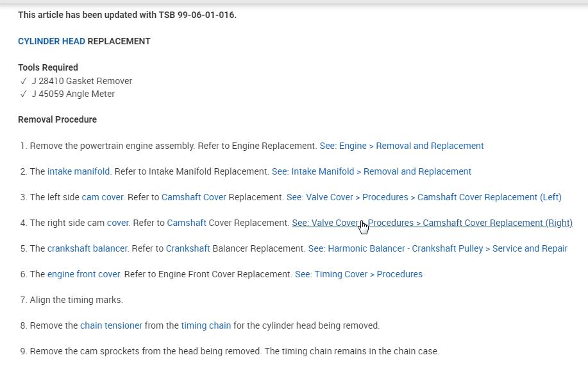Go to Camshaft Cover Replacement (Left) procedure link
The height and width of the screenshot is (380, 588).
pyautogui.click(x=424, y=197)
